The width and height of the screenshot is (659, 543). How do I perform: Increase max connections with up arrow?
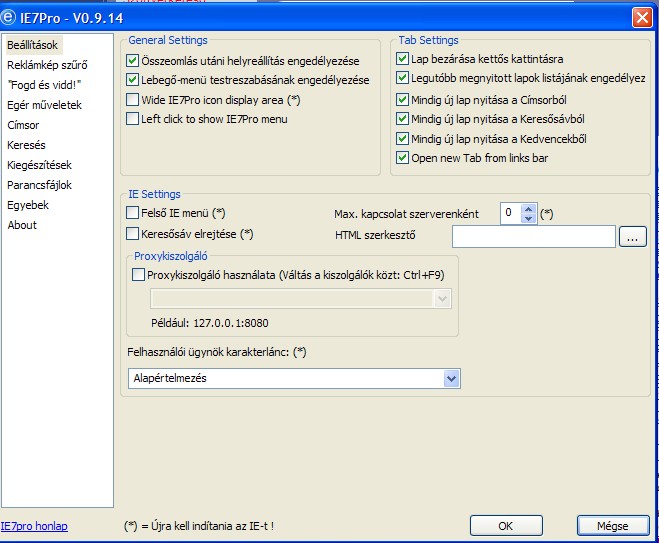[x=528, y=209]
